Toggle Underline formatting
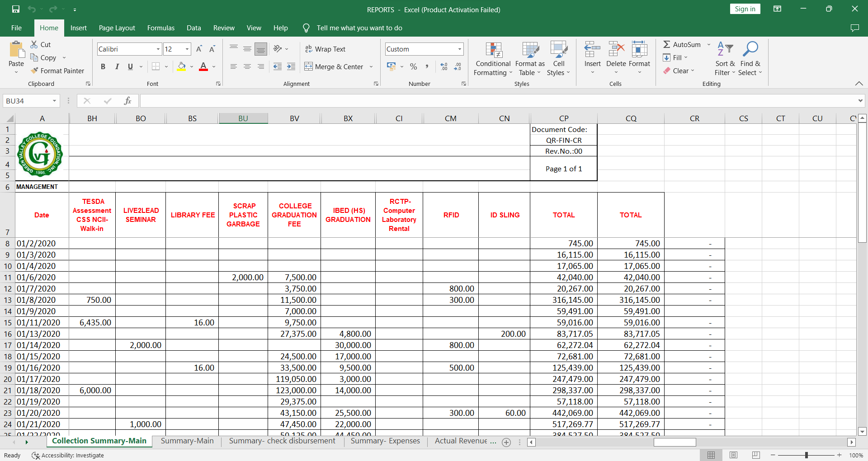 click(x=130, y=66)
